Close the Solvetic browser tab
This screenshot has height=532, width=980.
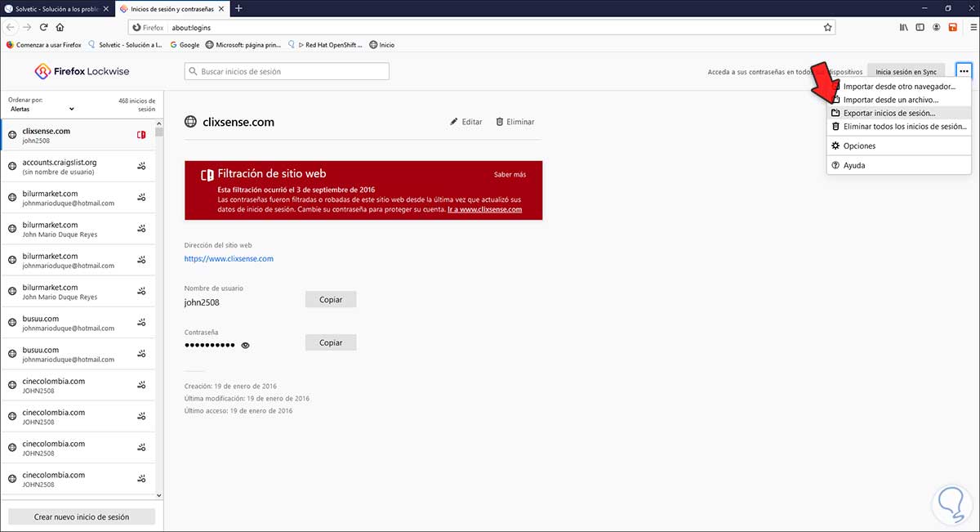click(106, 8)
